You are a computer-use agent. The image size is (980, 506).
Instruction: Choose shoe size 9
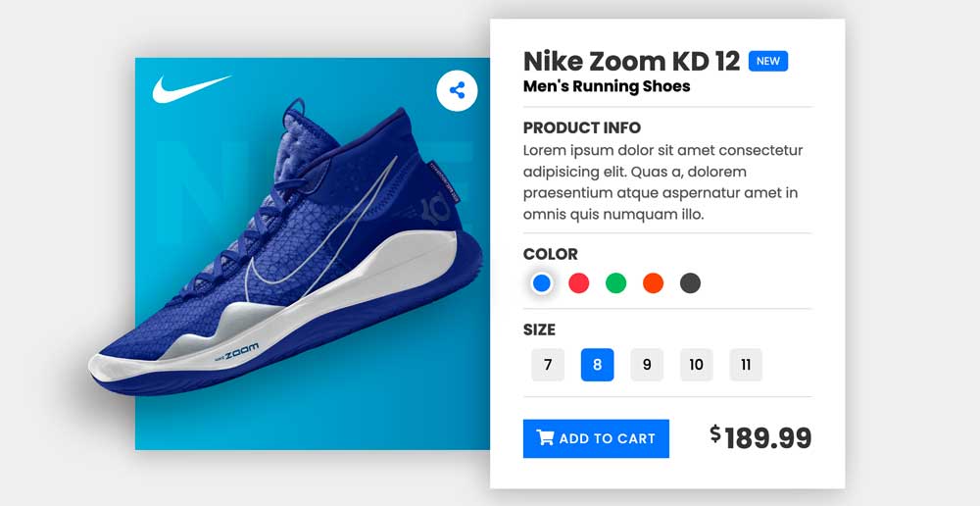tap(647, 365)
